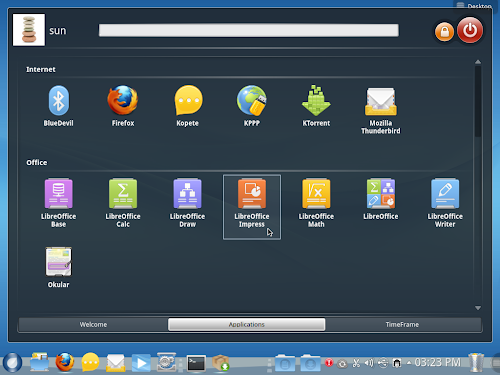Viewport: 500px width, 375px height.
Task: Click the scrollbar down arrow
Action: (x=478, y=308)
